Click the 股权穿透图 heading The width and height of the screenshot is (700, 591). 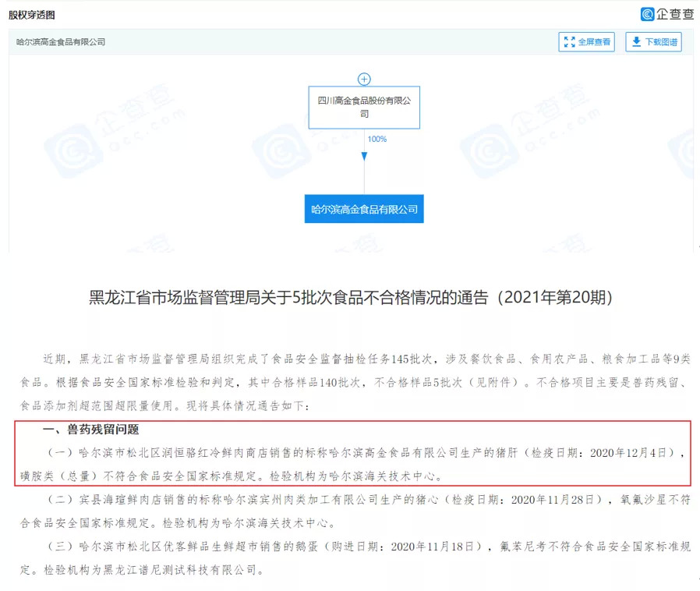32,15
